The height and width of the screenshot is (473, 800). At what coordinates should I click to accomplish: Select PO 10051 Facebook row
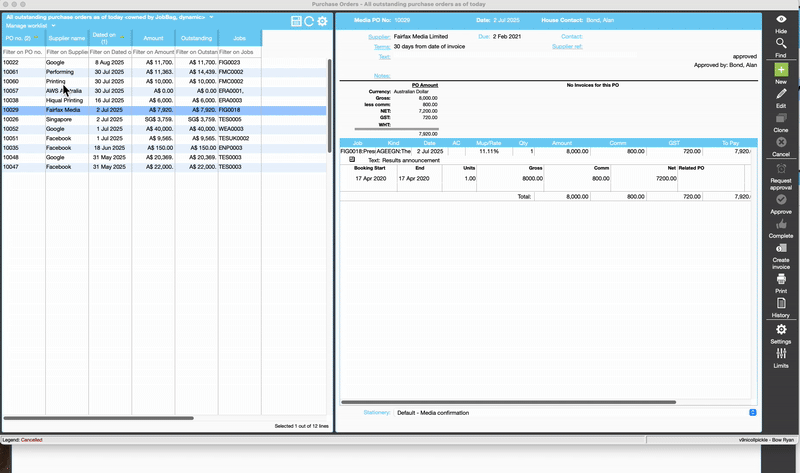point(164,138)
